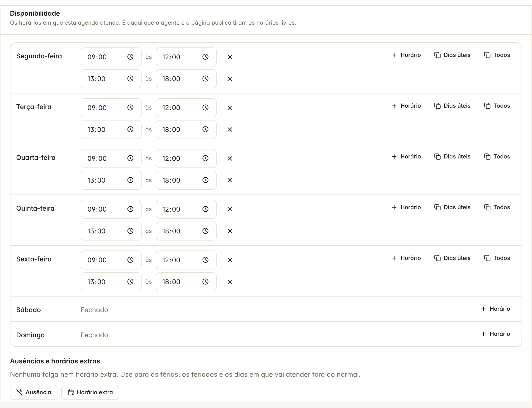Open clock picker for Quarta-feira 09:00 start
The image size is (532, 408).
click(130, 158)
